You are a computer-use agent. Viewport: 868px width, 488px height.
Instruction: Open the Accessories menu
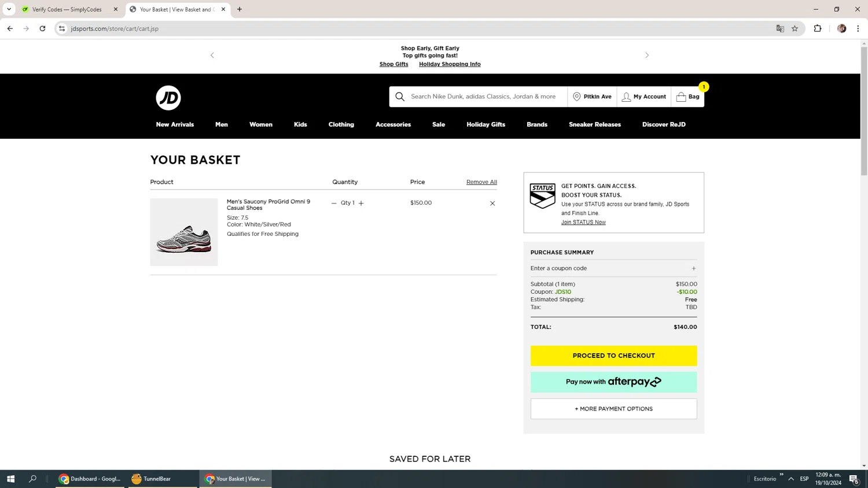coord(393,124)
